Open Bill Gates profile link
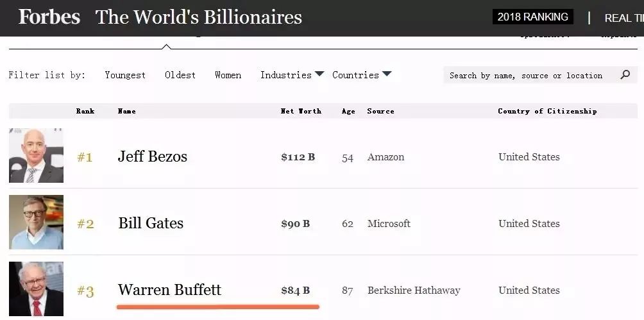Viewport: 644px width, 320px height. (x=151, y=223)
